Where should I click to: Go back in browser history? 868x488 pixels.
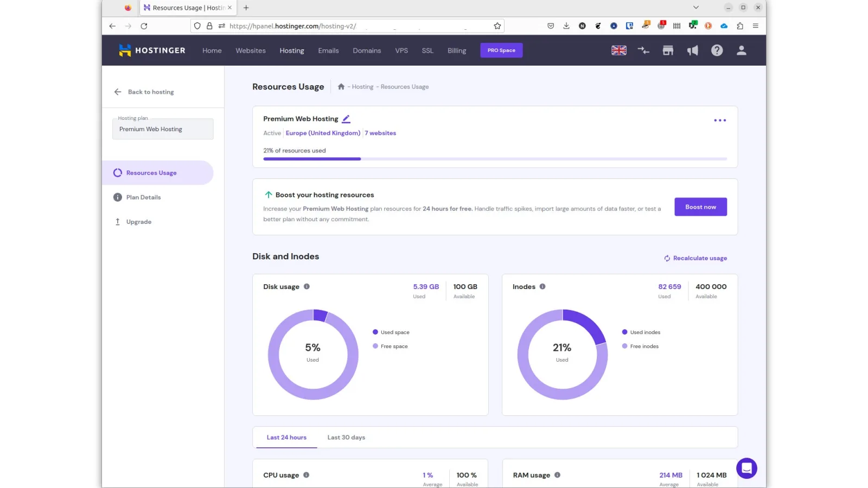(112, 26)
